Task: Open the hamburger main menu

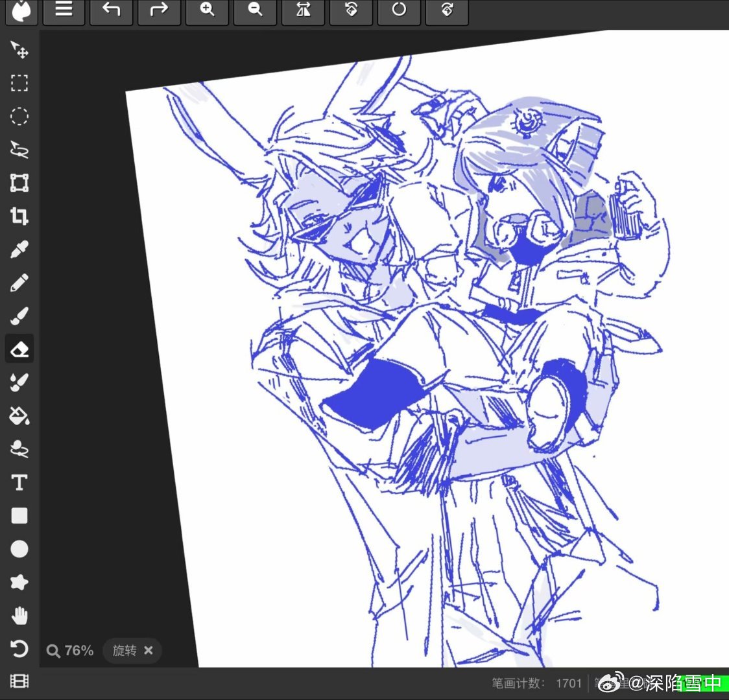Action: (64, 10)
